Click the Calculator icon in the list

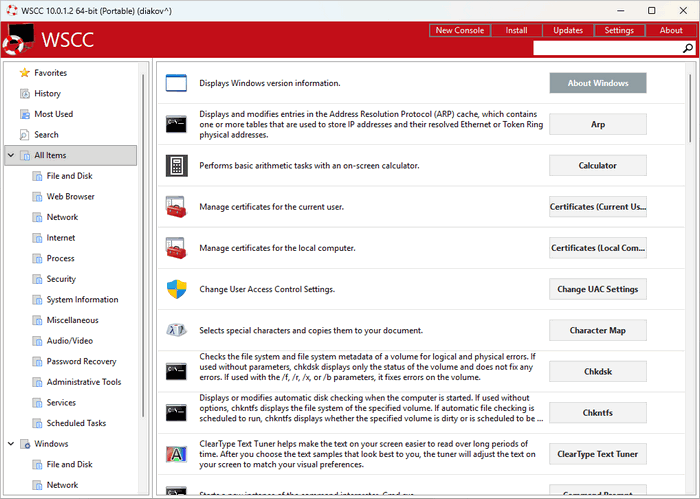pos(177,166)
